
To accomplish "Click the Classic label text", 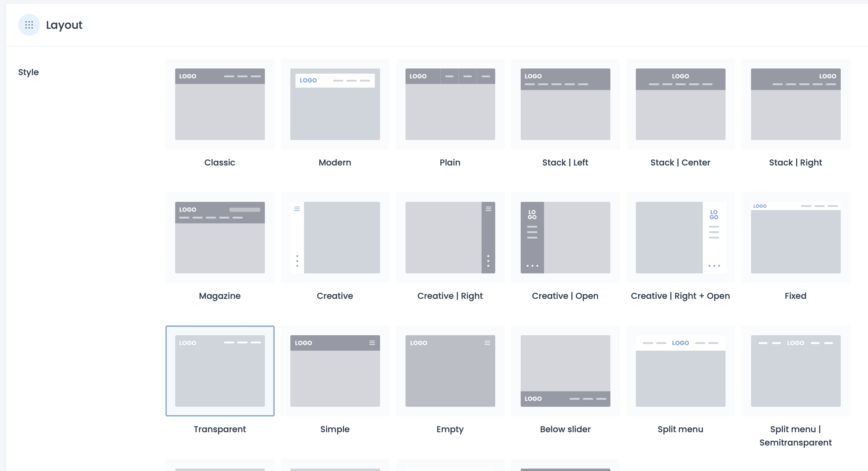I will coord(220,162).
